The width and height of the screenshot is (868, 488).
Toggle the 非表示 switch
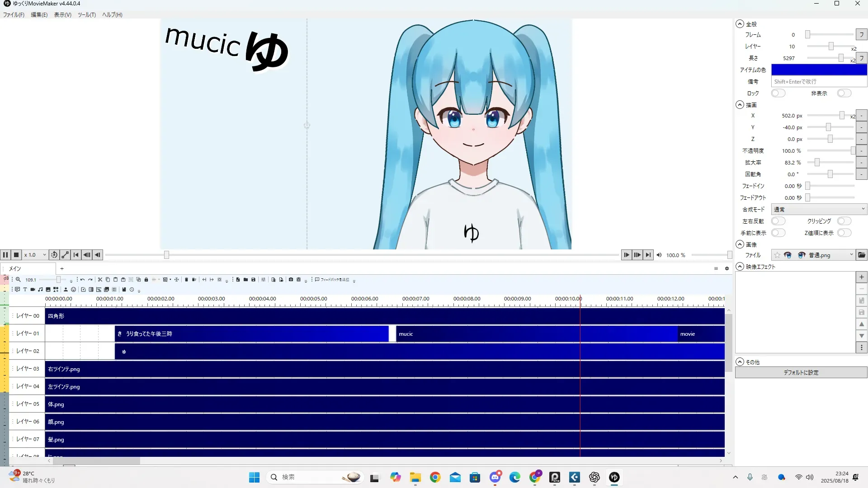(x=844, y=93)
